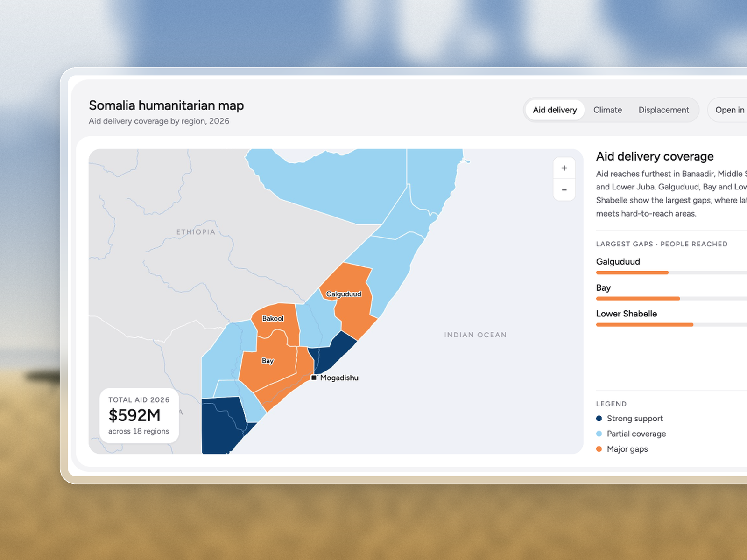Click the Open in button
The height and width of the screenshot is (560, 747).
728,110
